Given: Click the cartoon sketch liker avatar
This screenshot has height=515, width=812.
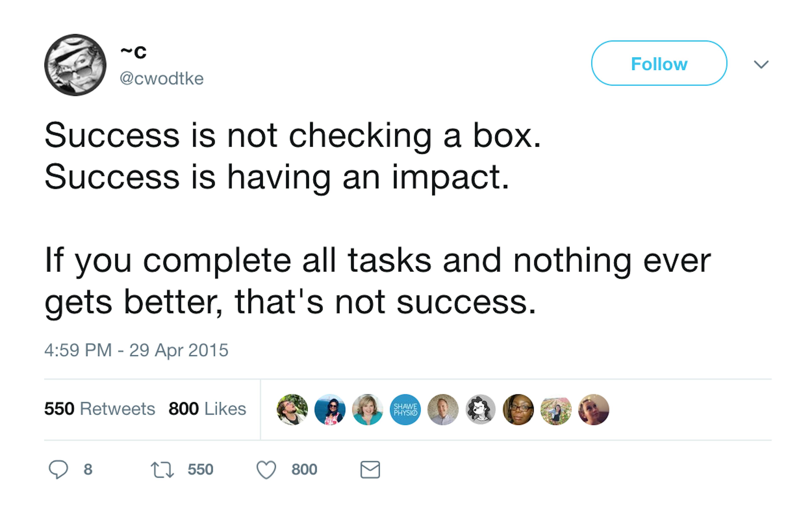Looking at the screenshot, I should [x=480, y=409].
